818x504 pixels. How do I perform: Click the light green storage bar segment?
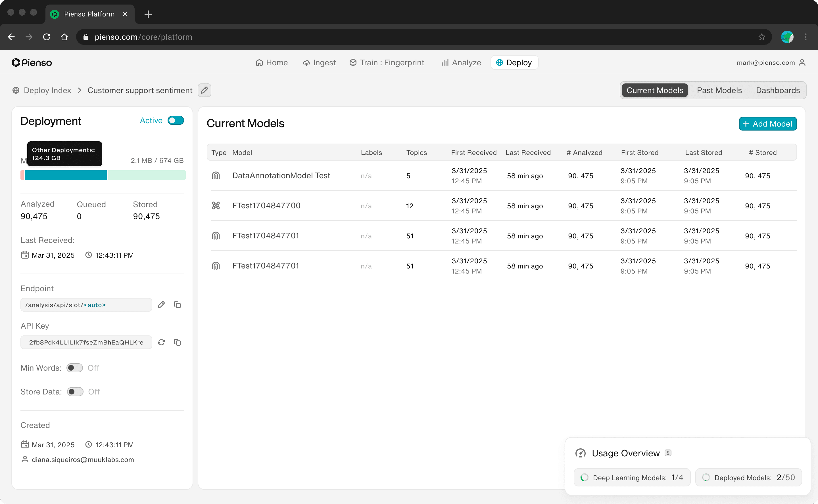(147, 175)
